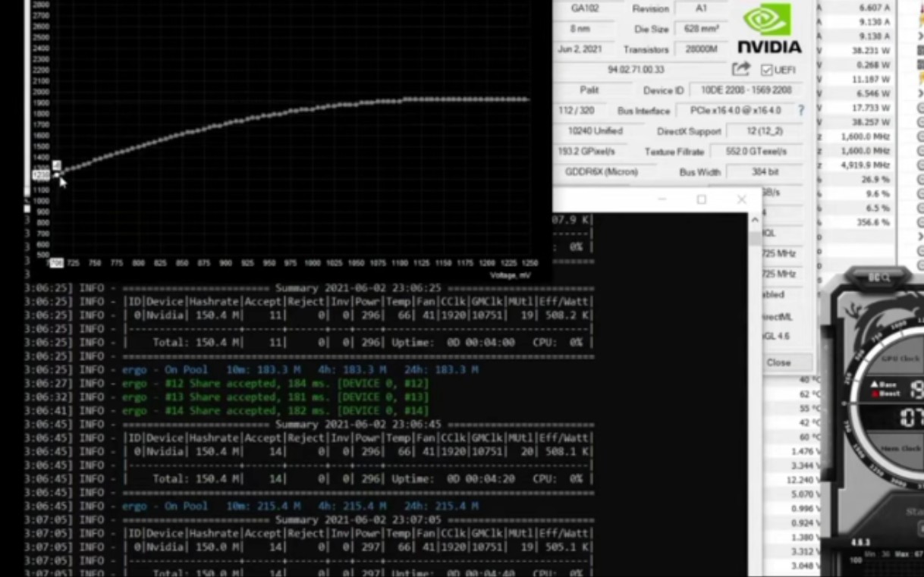Screen dimensions: 924x577
Task: Click the GPU Clock gauge label in Afterburner
Action: click(x=900, y=358)
